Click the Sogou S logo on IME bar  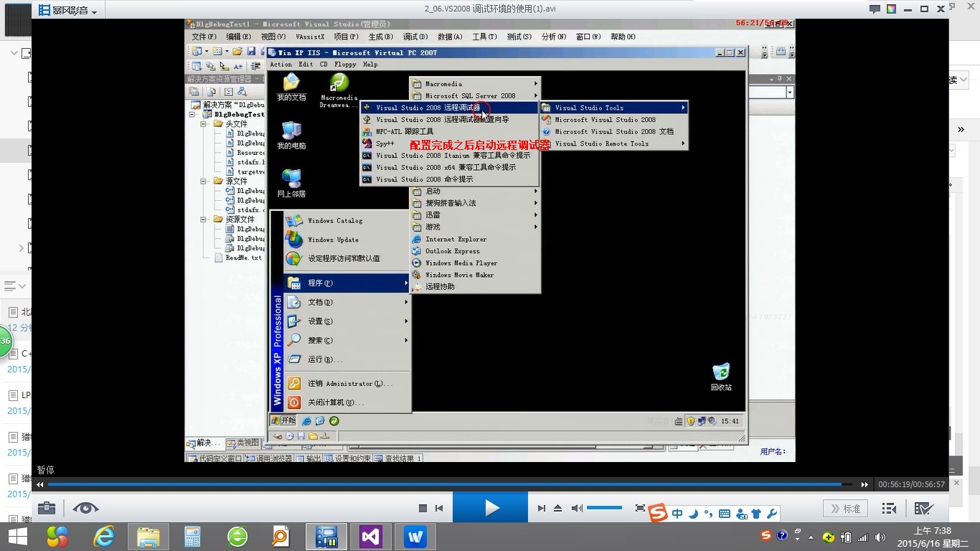659,514
